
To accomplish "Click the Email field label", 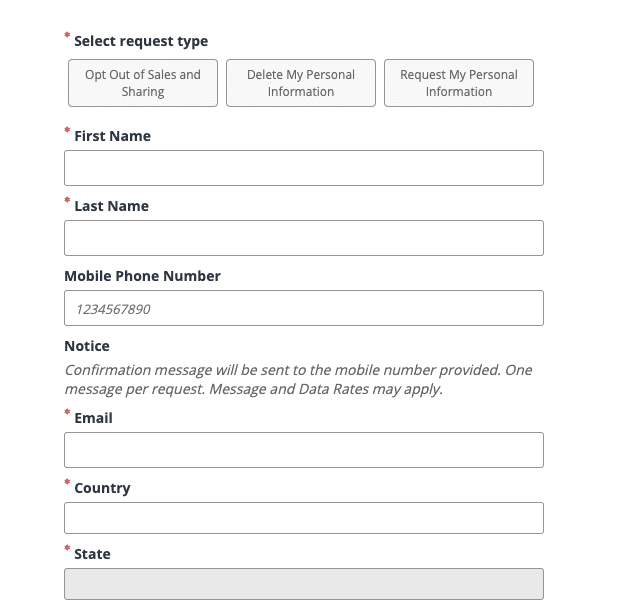I will click(93, 418).
